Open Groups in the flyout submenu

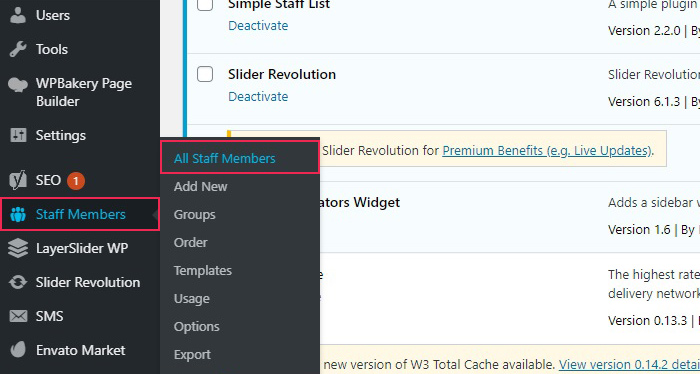[x=195, y=215]
